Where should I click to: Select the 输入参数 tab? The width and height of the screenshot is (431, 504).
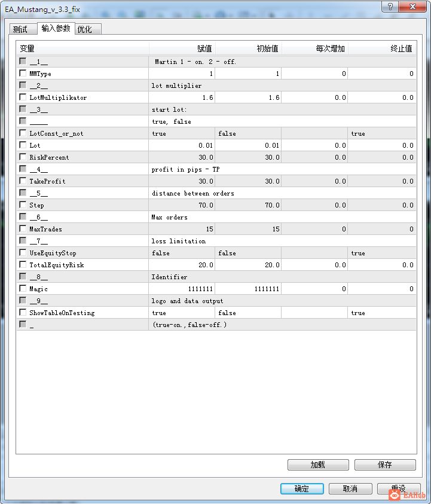pyautogui.click(x=56, y=28)
